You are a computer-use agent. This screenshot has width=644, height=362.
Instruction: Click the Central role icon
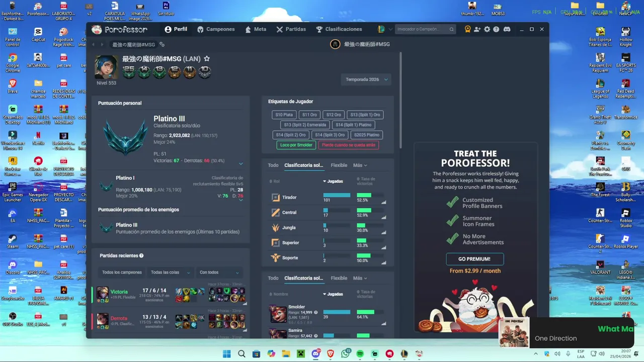(275, 212)
